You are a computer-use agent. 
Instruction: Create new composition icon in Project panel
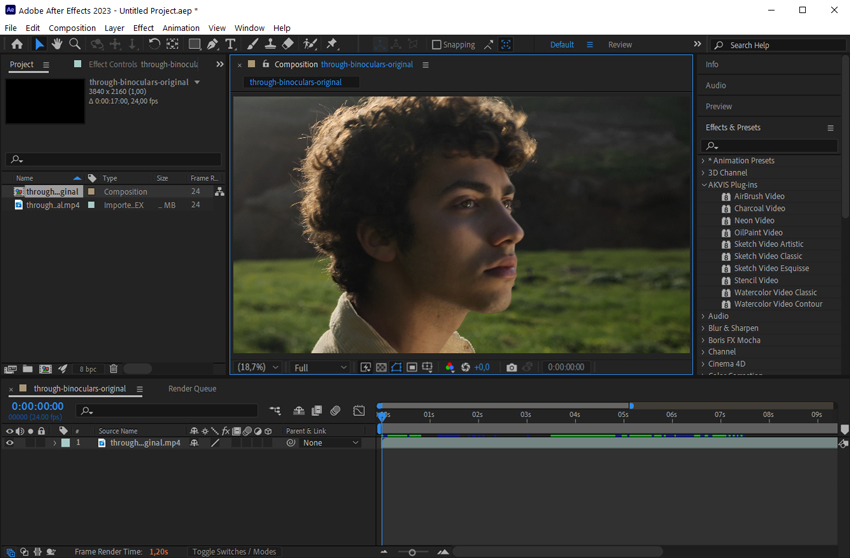pyautogui.click(x=46, y=369)
